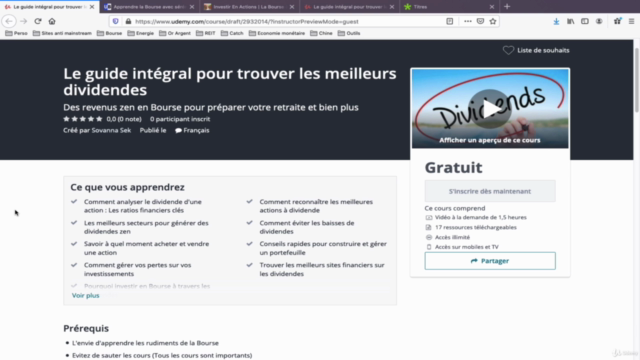Switch to the Titres tab

point(449,7)
